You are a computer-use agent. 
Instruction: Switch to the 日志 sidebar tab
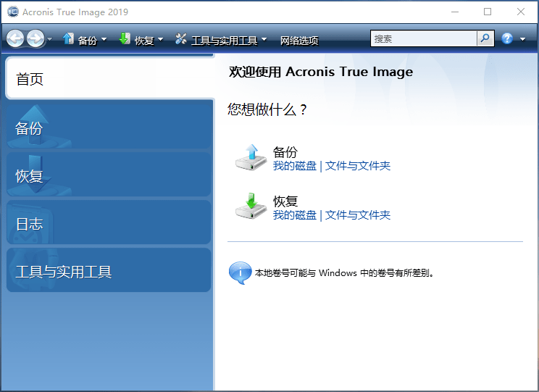point(109,224)
